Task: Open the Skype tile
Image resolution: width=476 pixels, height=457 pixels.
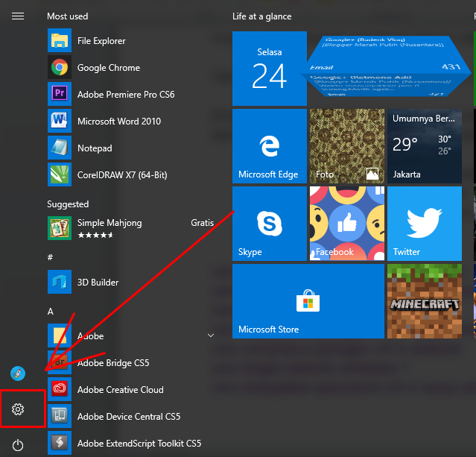Action: (270, 224)
